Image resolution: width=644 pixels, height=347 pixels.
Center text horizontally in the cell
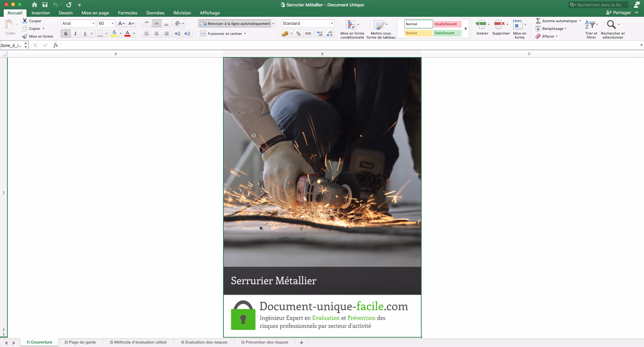pos(156,34)
